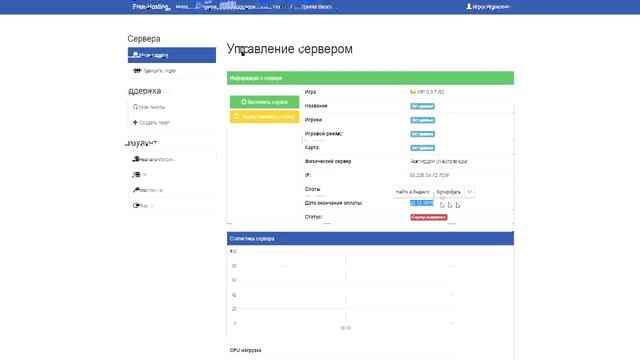Click the blue server statistics panel header

370,238
